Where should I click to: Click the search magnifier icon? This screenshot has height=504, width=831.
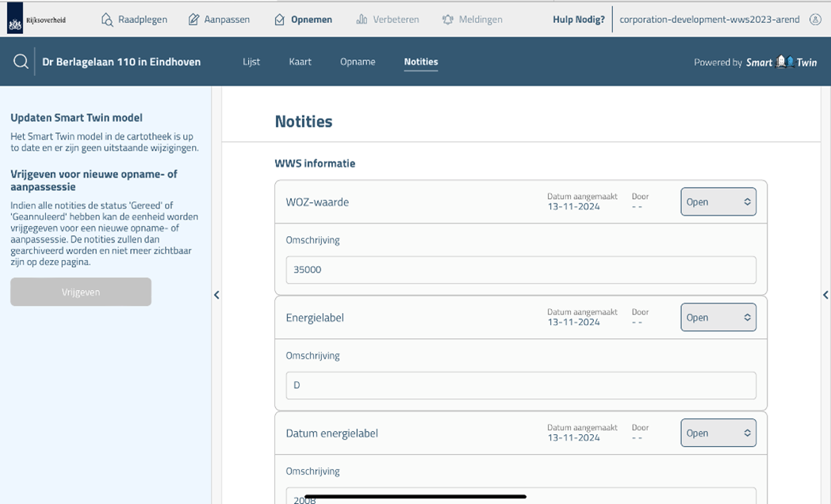tap(21, 62)
